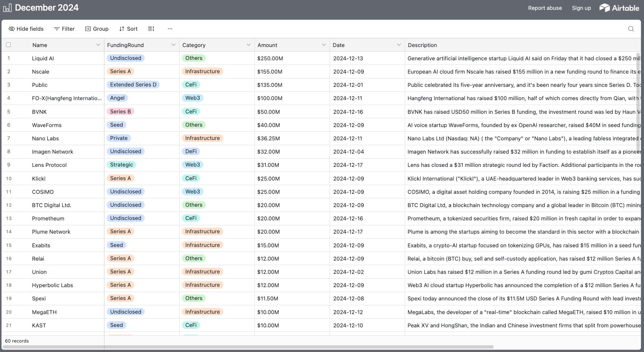644x352 pixels.
Task: Click the Web3 tag for COSIMO
Action: click(193, 192)
